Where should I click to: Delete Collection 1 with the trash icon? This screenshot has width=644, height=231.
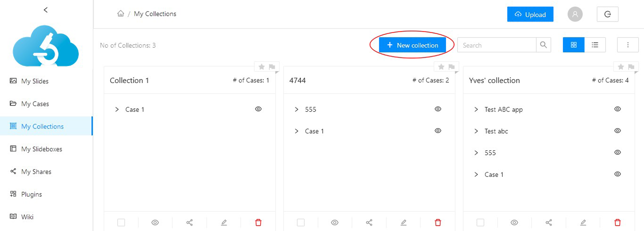click(258, 222)
